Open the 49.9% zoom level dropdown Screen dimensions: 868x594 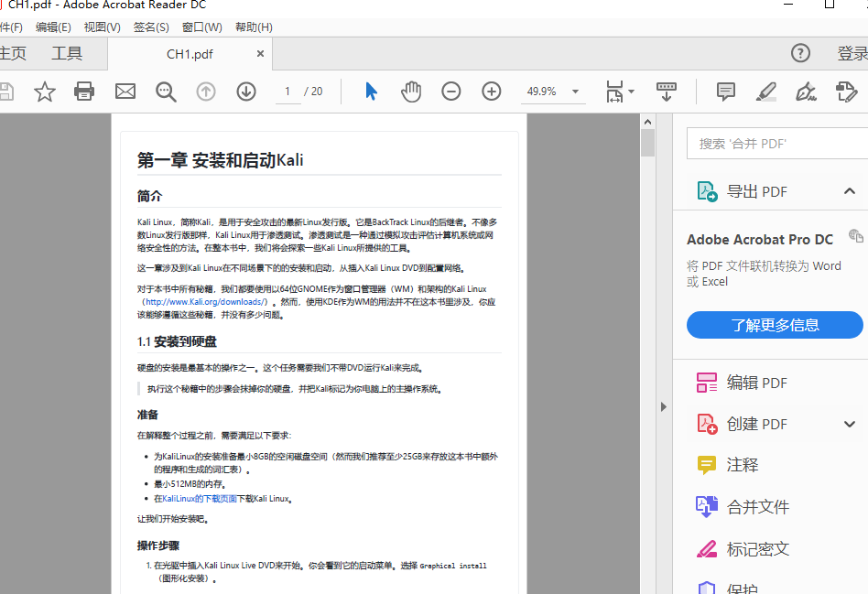575,92
